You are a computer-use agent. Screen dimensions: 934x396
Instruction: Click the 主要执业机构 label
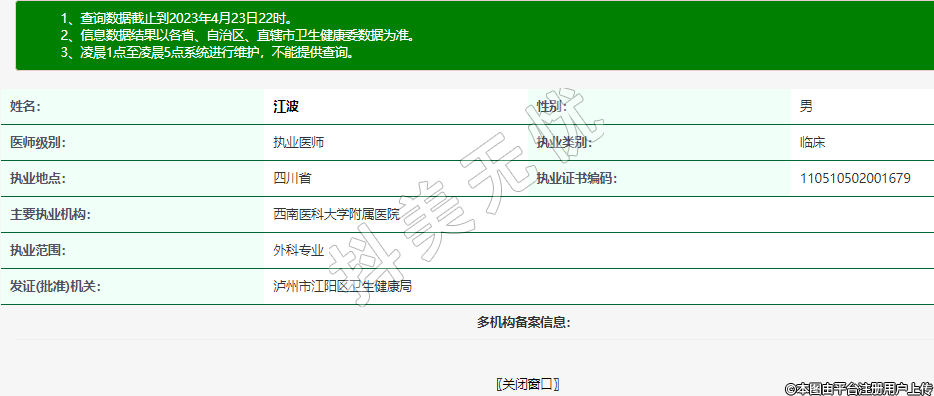click(x=50, y=214)
